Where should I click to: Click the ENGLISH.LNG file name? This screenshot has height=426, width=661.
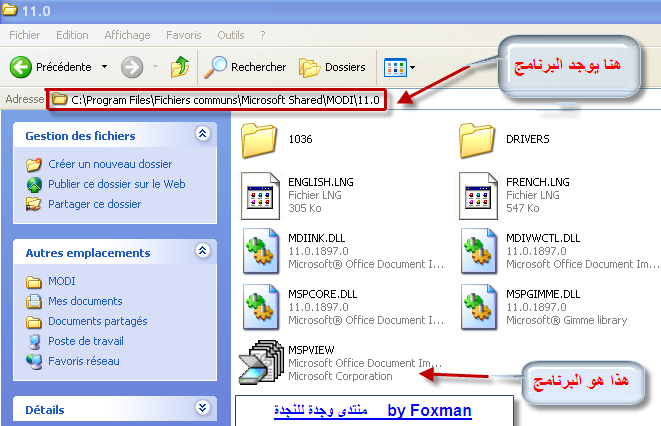[321, 182]
